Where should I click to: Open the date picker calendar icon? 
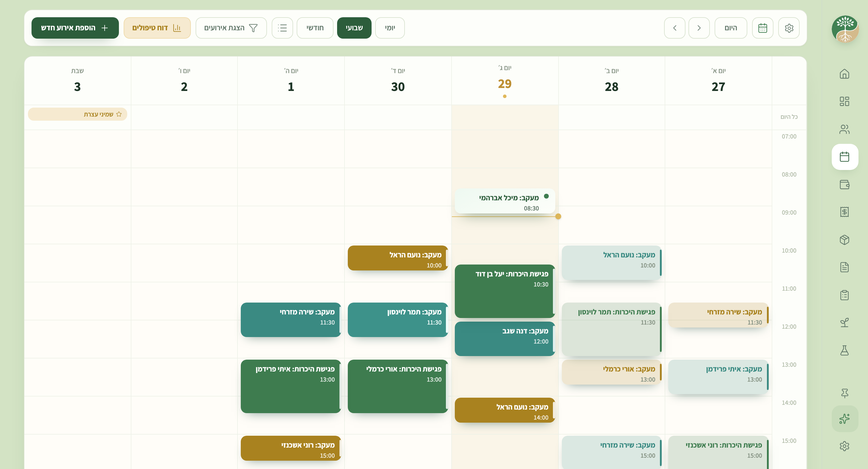pos(762,28)
